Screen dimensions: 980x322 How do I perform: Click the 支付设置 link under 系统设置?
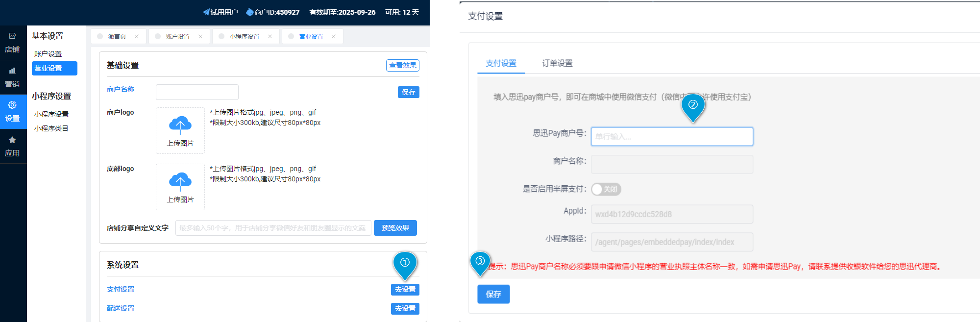pyautogui.click(x=121, y=290)
